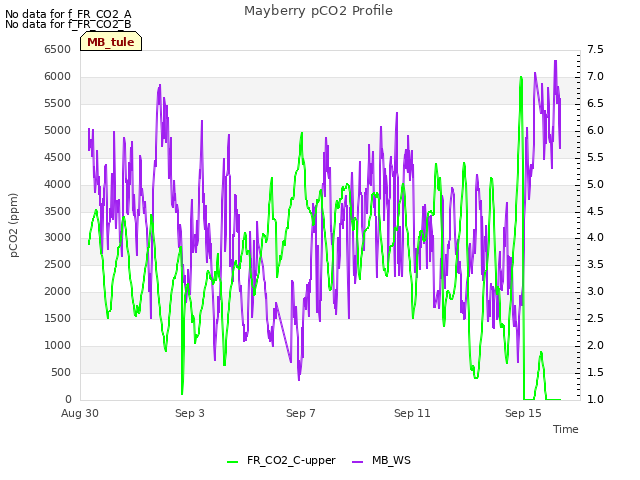Click the 'No data for f_FR_CO2_A' message
This screenshot has width=640, height=480.
[68, 14]
